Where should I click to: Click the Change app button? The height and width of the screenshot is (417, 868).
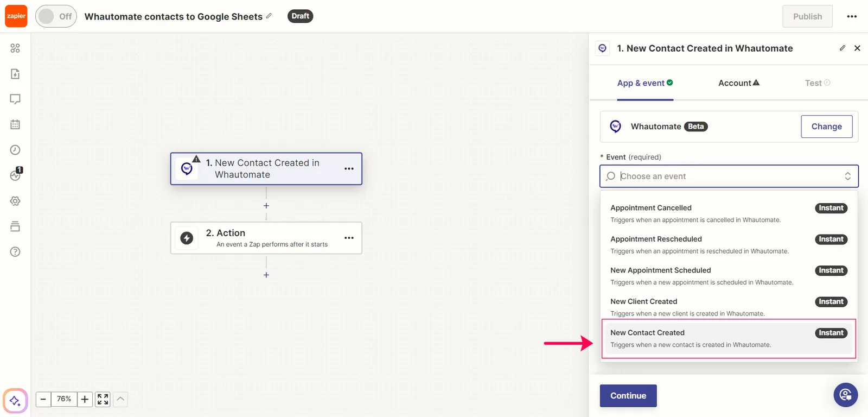827,127
